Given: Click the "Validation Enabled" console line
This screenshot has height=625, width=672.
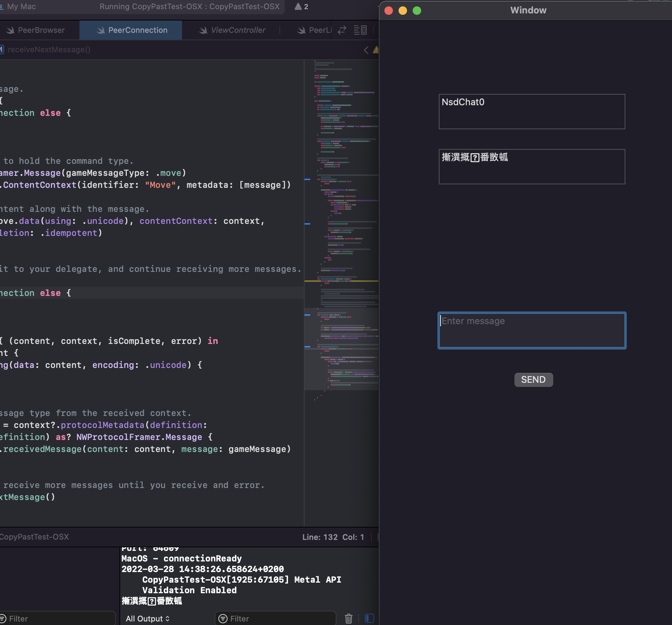Looking at the screenshot, I should click(189, 590).
